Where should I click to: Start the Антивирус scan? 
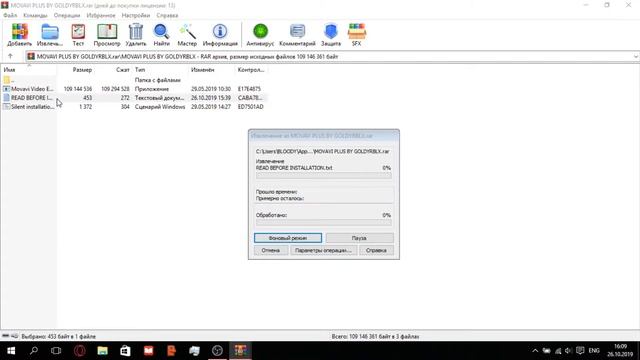[x=260, y=35]
